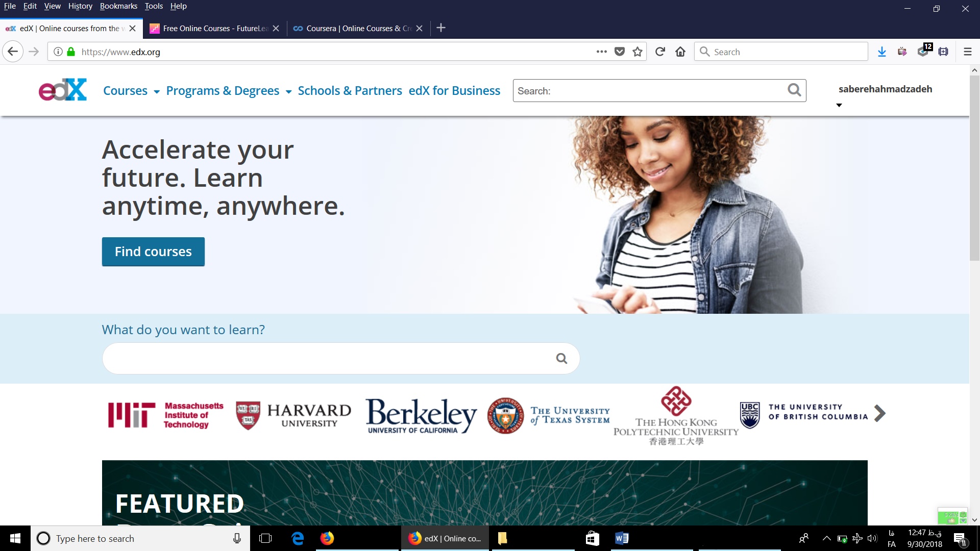
Task: Click the Berkeley University of California logo
Action: [421, 416]
